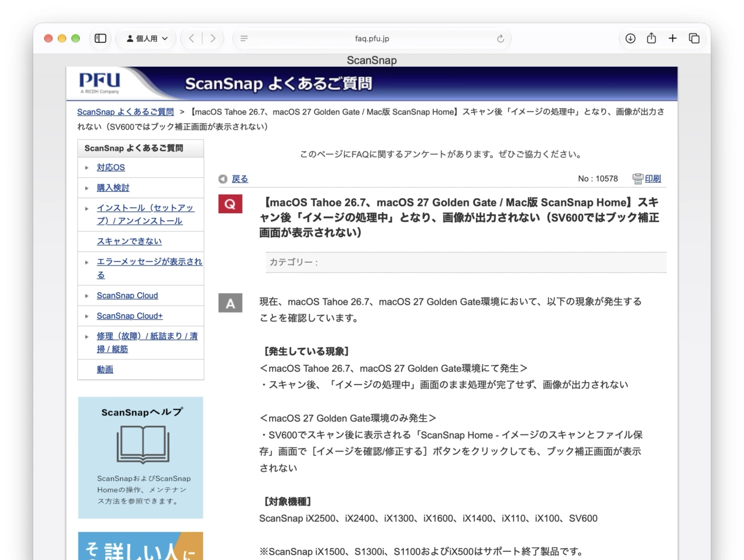Open the ScanSnap よくあるご質問 breadcrumb link
This screenshot has width=744, height=560.
point(126,112)
